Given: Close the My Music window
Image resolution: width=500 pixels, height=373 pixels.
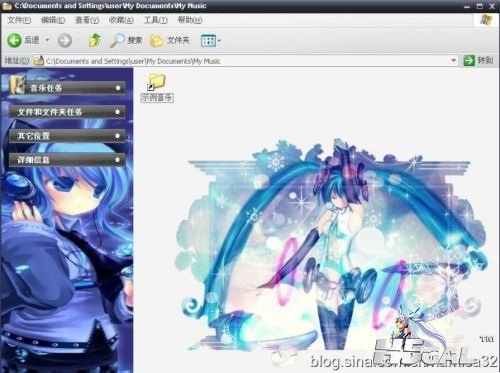Looking at the screenshot, I should [492, 6].
